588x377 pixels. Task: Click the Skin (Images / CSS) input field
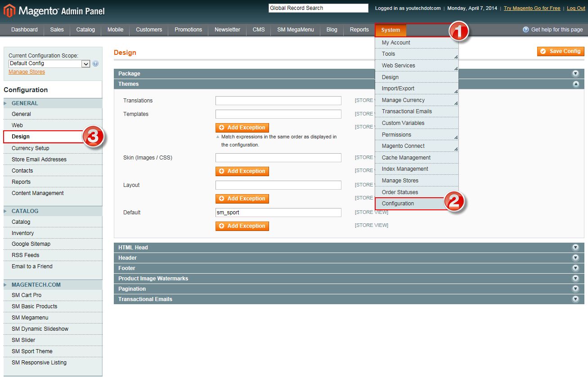[278, 158]
